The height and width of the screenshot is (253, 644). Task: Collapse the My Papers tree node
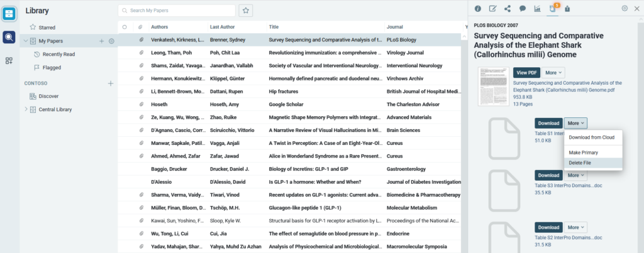(25, 41)
